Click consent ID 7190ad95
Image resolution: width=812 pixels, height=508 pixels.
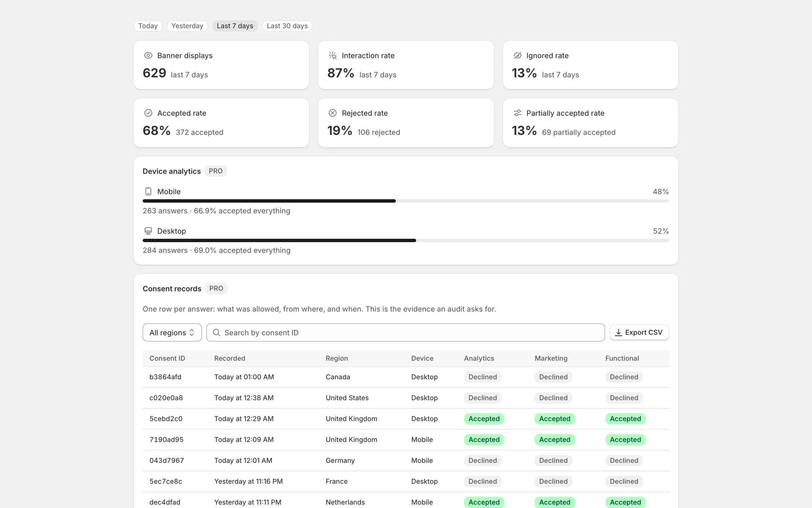click(166, 440)
